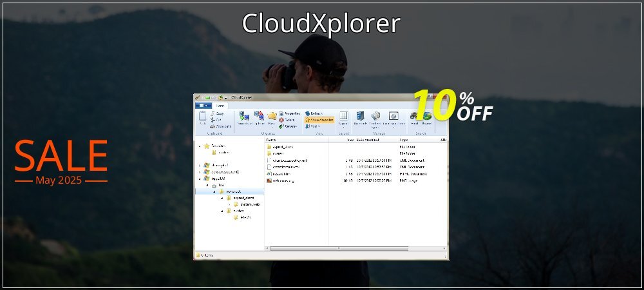
Task: Click the horizontal scrollbar thumb
Action: pyautogui.click(x=339, y=249)
